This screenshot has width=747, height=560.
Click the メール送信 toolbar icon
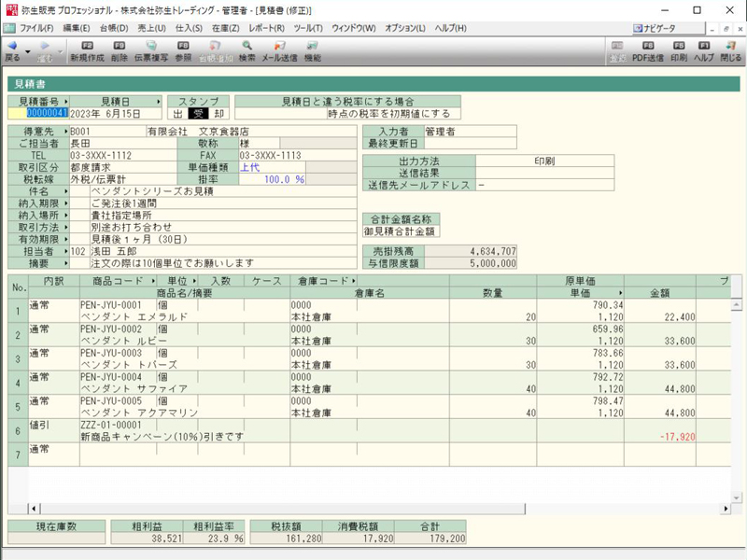pos(279,51)
